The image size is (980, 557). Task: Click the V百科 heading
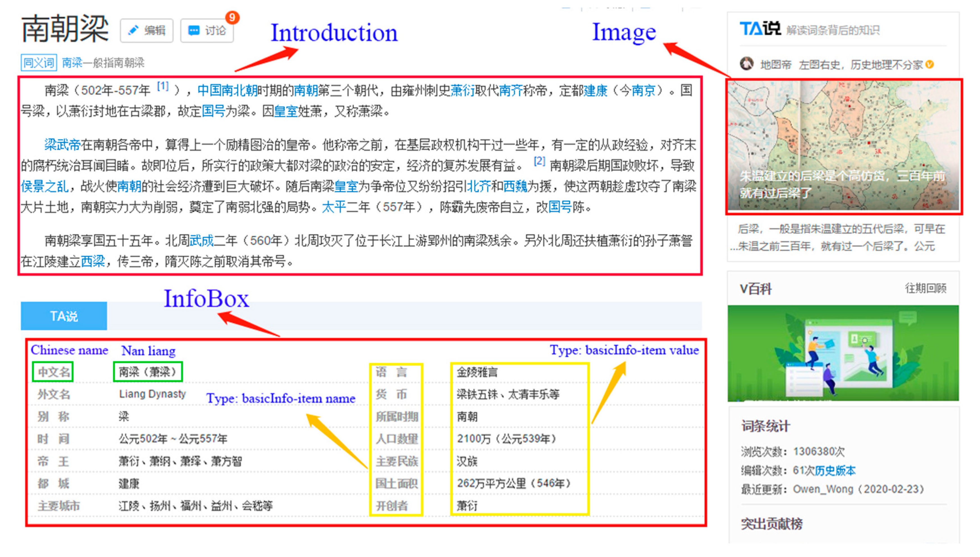(x=755, y=289)
